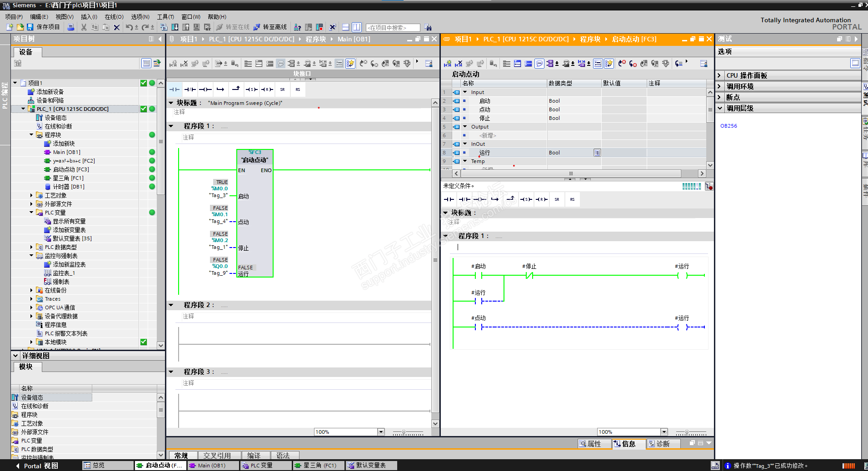Insert an SR flip-flop in the FC3 editor
868x471 pixels.
557,199
